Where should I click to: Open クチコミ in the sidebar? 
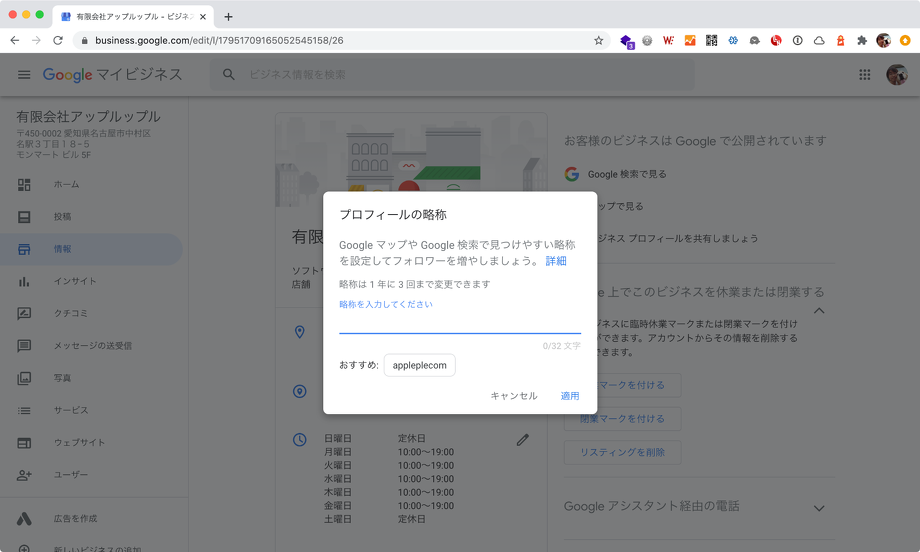click(74, 313)
